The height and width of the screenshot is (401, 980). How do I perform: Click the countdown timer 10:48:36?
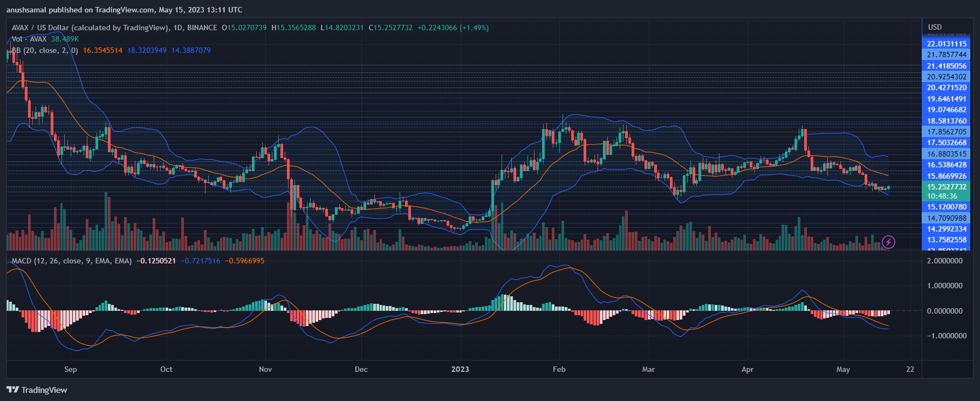pyautogui.click(x=942, y=196)
